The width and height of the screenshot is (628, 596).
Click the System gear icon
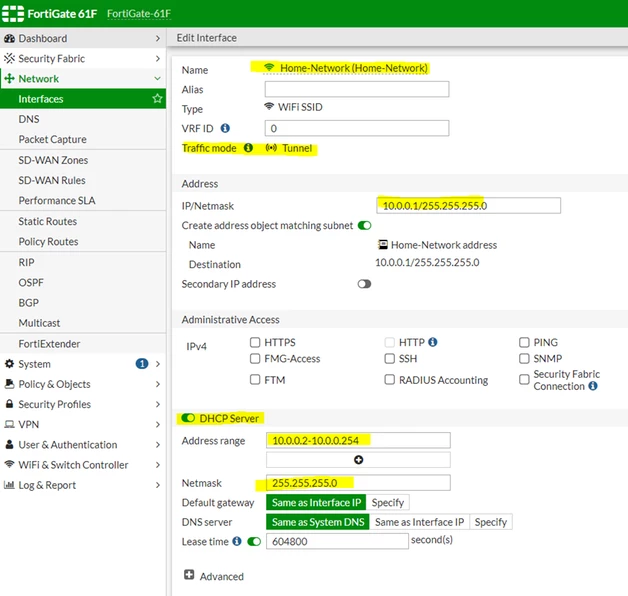point(9,364)
